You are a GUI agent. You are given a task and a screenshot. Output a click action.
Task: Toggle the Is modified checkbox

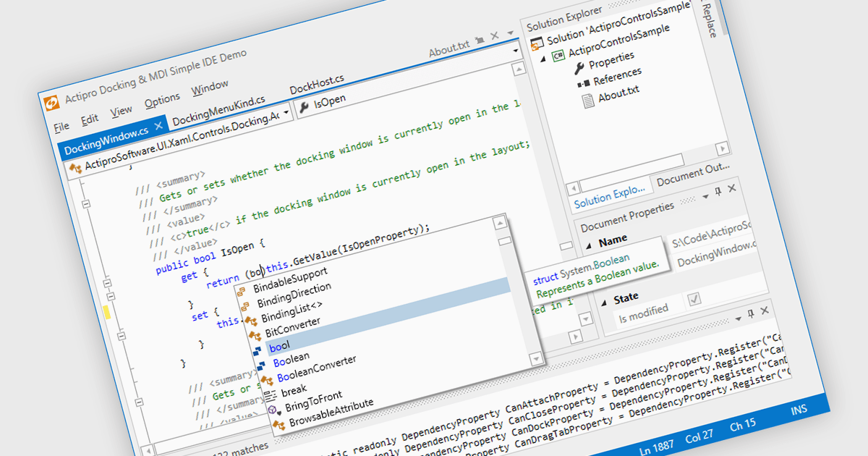tap(694, 299)
